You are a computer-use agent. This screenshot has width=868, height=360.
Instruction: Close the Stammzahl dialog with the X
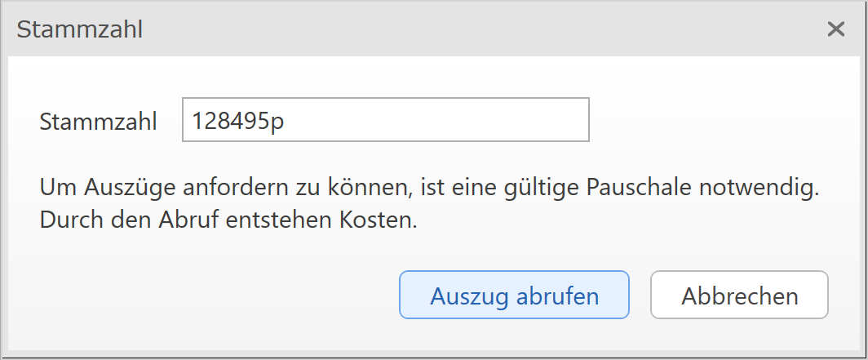835,29
